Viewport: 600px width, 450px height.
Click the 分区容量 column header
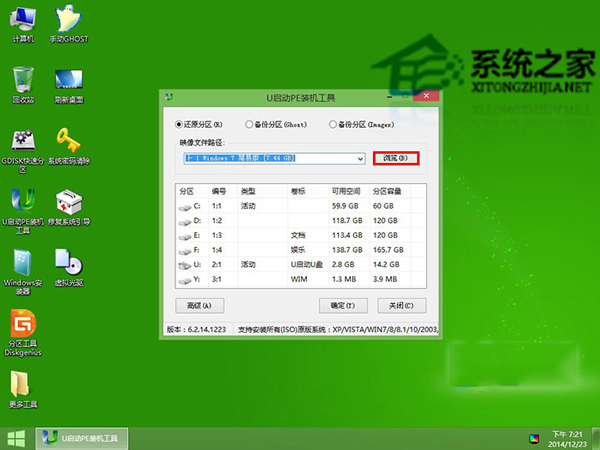(390, 191)
